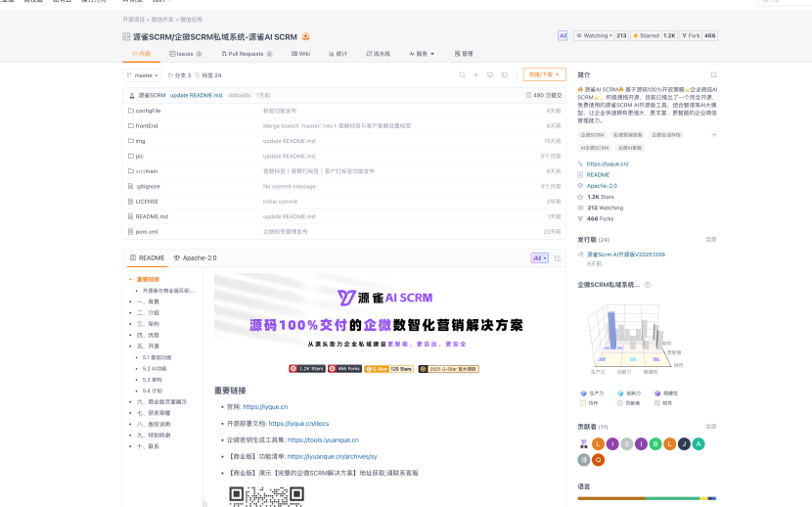Open the configFile folder
Viewport: 812px width, 507px height.
(148, 111)
